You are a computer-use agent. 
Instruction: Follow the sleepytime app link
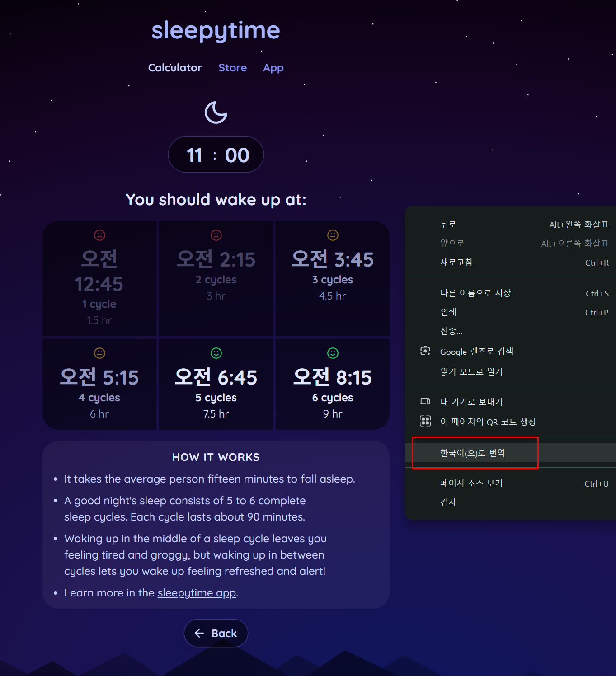point(197,593)
